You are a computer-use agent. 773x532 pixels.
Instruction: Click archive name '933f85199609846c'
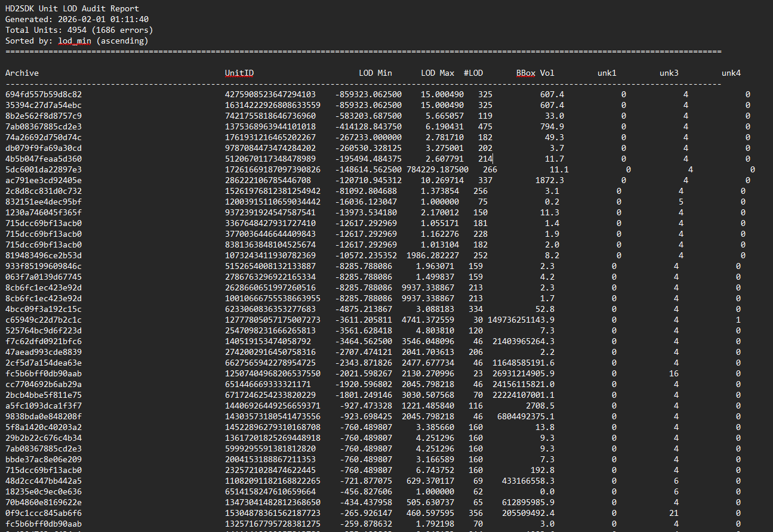pyautogui.click(x=44, y=267)
